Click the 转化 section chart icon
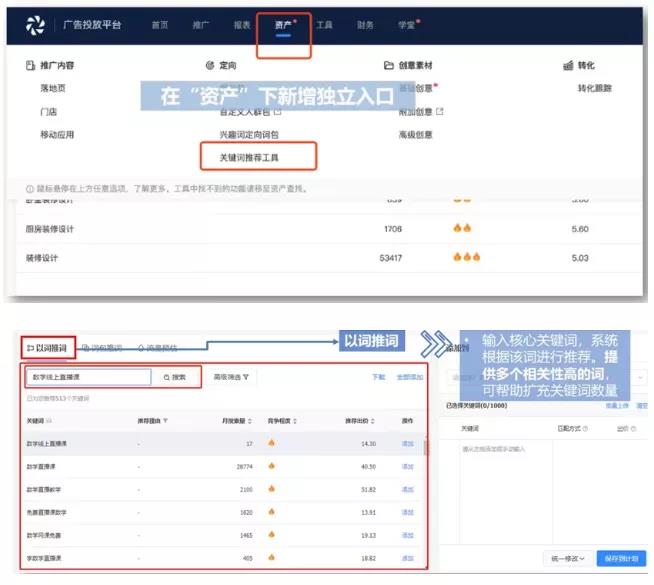This screenshot has height=585, width=654. [x=568, y=65]
